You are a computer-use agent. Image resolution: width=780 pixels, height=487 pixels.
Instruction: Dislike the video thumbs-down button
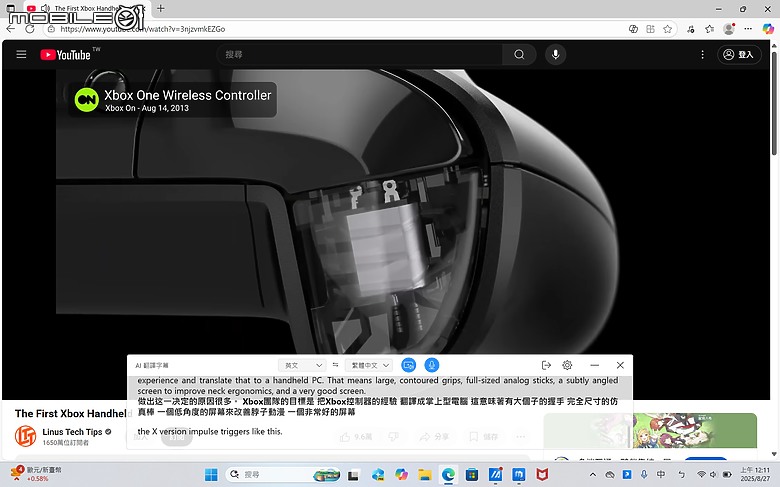[393, 437]
